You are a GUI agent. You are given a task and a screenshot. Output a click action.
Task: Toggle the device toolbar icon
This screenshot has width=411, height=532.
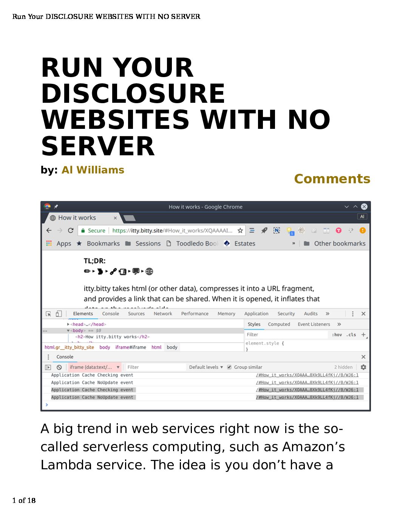(x=59, y=314)
